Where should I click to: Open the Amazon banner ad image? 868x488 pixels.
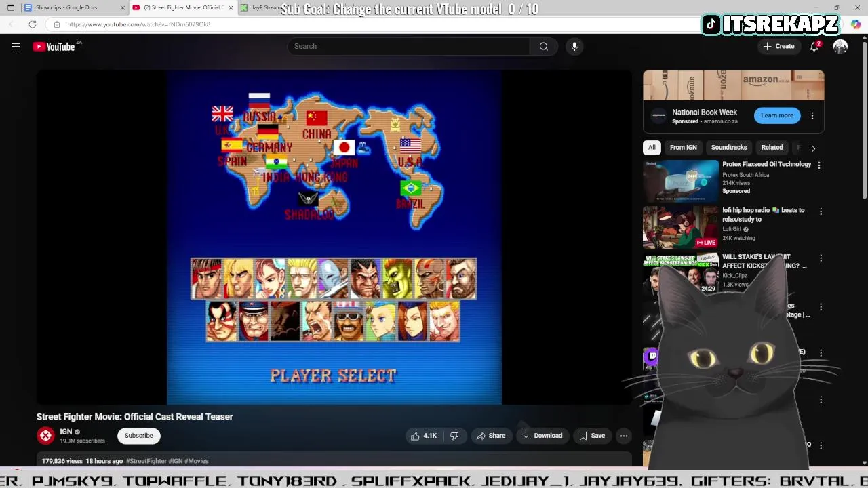[x=733, y=85]
